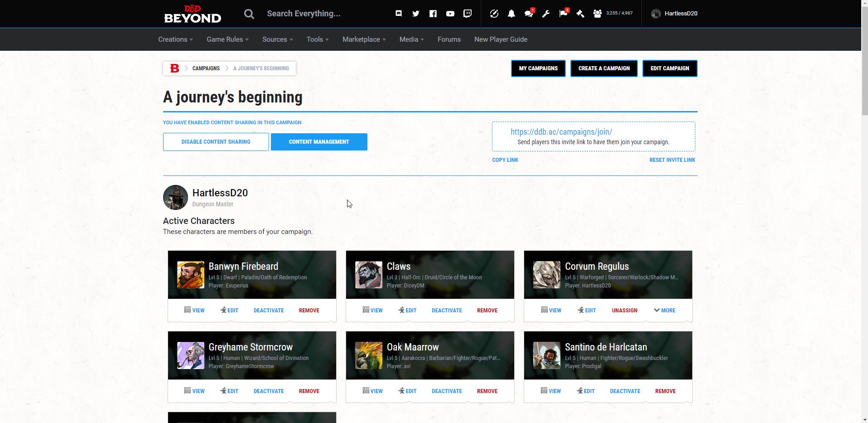Open the Forums menu item
The width and height of the screenshot is (868, 423).
[x=449, y=39]
